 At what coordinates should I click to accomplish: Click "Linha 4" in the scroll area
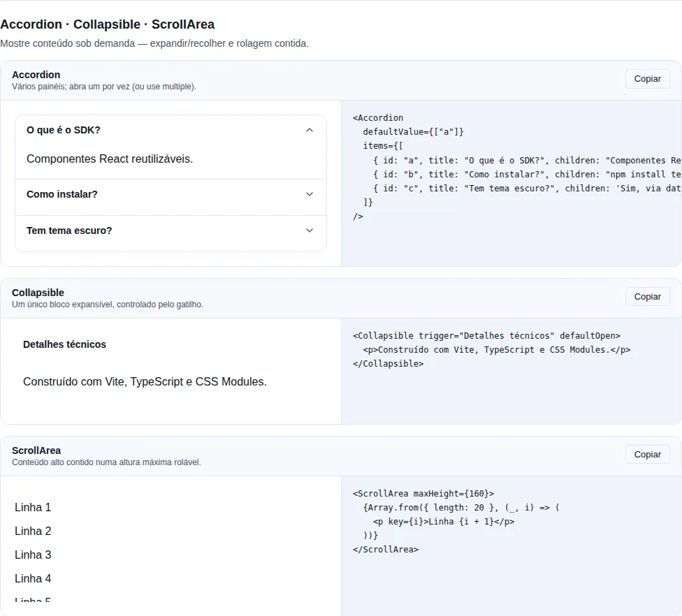(33, 578)
